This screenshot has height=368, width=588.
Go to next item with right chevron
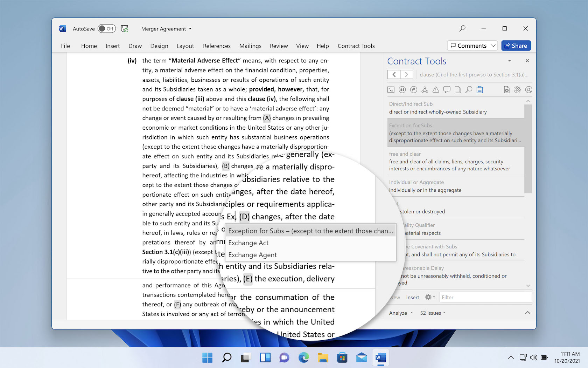(406, 74)
